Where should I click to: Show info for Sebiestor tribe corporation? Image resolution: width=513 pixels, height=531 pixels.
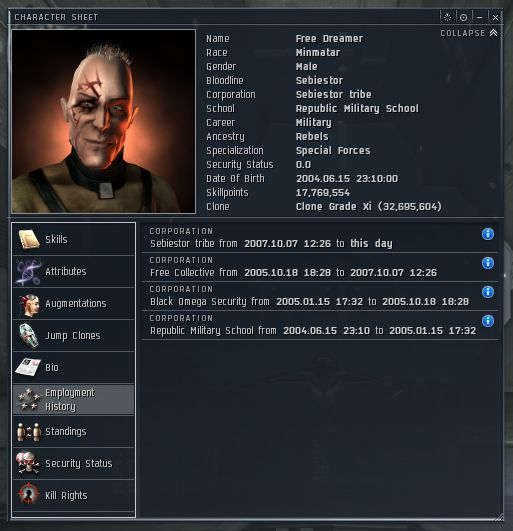tap(488, 234)
